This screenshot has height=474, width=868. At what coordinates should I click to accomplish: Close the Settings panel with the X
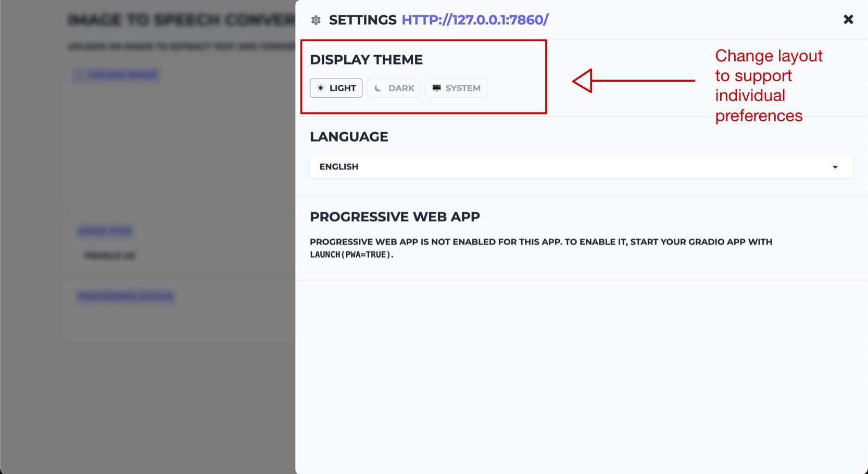coord(848,19)
